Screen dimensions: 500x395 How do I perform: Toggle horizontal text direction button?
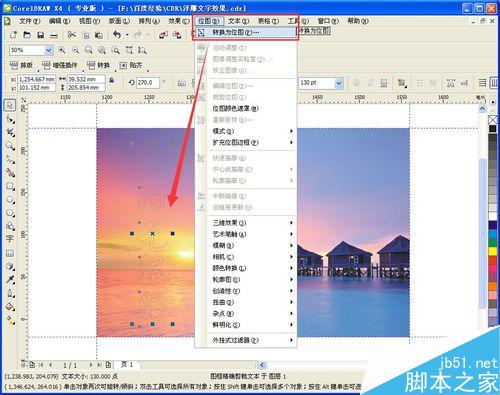click(482, 83)
